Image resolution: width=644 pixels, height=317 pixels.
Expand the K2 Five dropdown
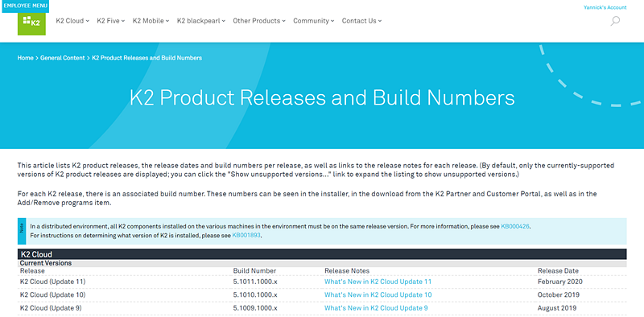pos(111,21)
